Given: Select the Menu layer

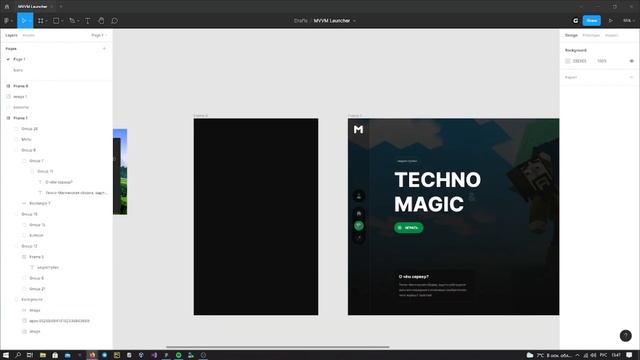Looking at the screenshot, I should coord(26,140).
